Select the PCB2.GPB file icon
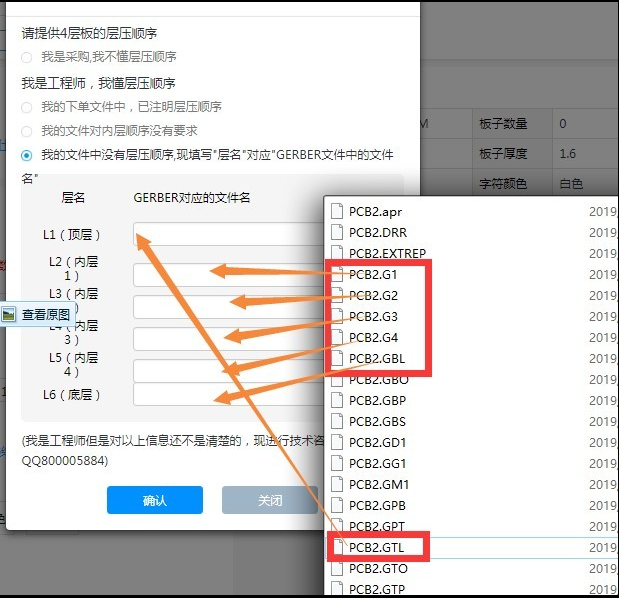The image size is (619, 598). coord(337,505)
